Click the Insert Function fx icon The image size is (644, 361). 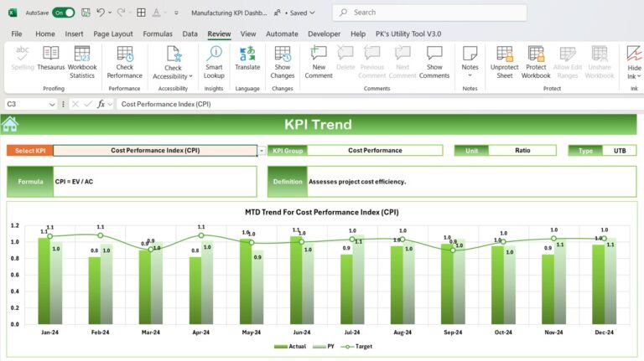(101, 104)
